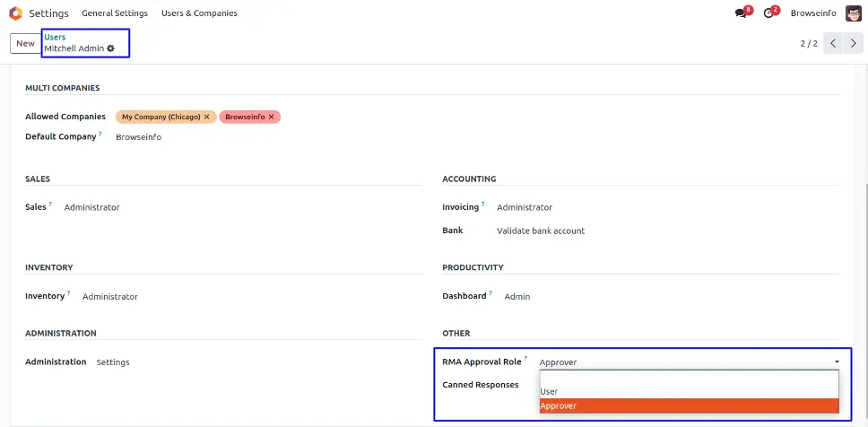Go to previous record arrow
Image resolution: width=868 pixels, height=427 pixels.
click(833, 43)
